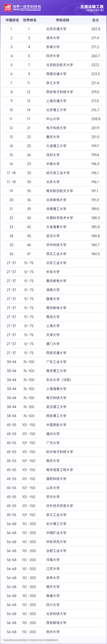Image resolution: width=107 pixels, height=644 pixels.
Task: Click score 282.8 in first row
Action: (96, 29)
